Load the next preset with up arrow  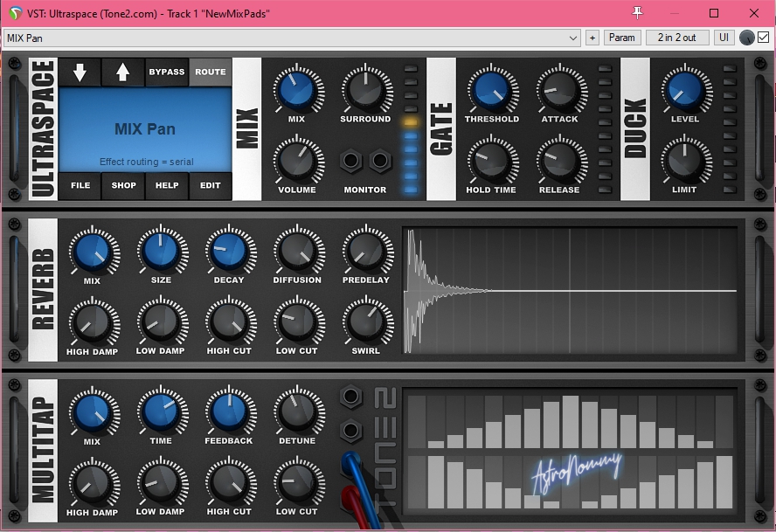click(122, 73)
